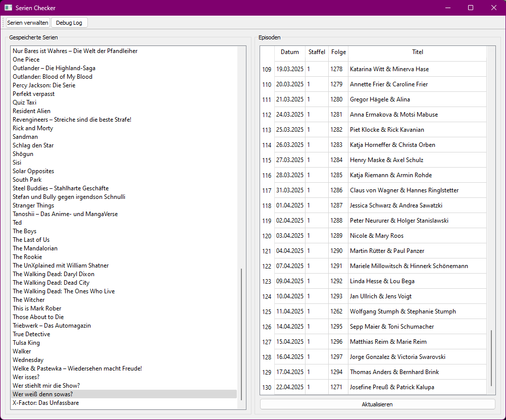Viewport: 506px width, 420px height.
Task: Sort episodes by the Datum column header
Action: click(x=290, y=52)
